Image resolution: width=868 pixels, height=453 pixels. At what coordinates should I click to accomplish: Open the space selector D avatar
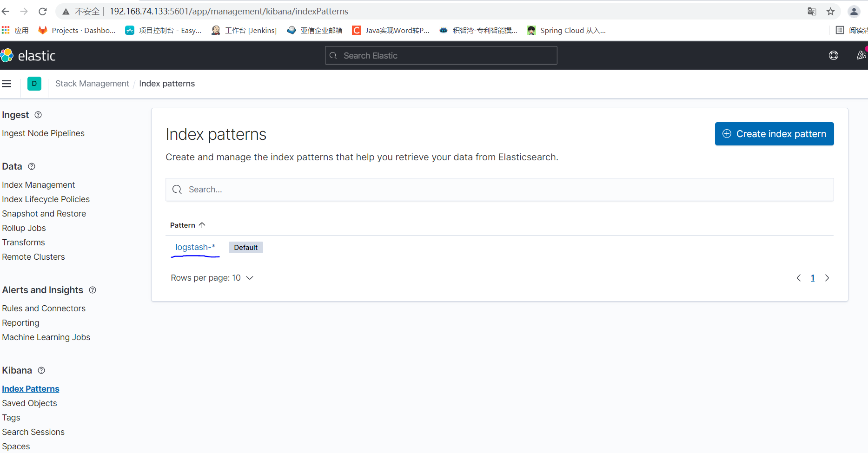[x=34, y=84]
